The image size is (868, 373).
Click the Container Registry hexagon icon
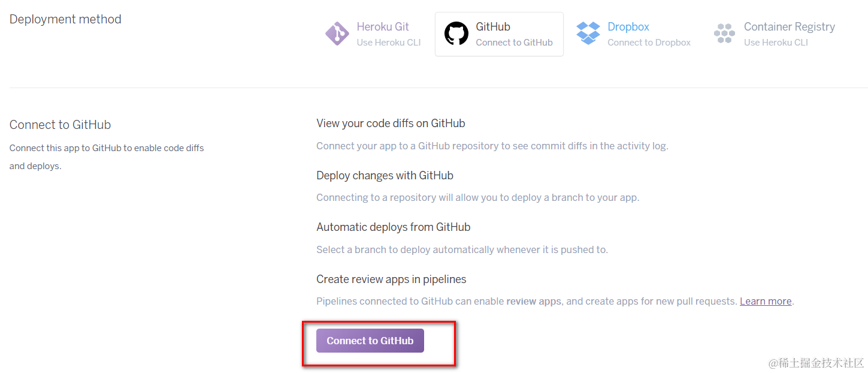(x=724, y=34)
